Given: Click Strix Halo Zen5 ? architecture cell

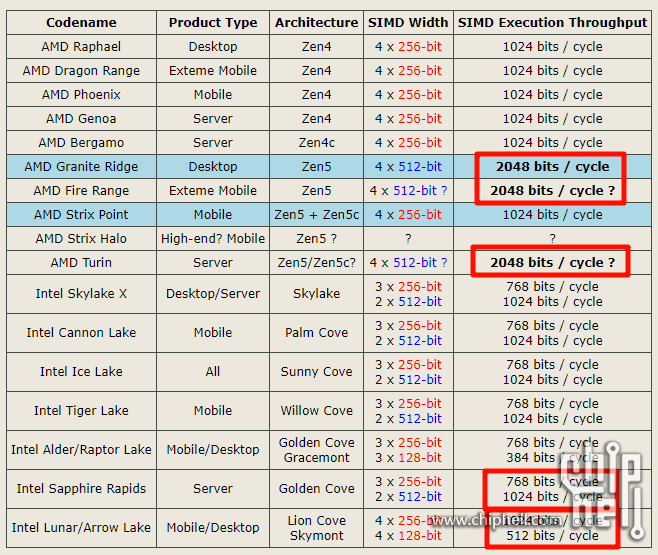Looking at the screenshot, I should [x=316, y=238].
